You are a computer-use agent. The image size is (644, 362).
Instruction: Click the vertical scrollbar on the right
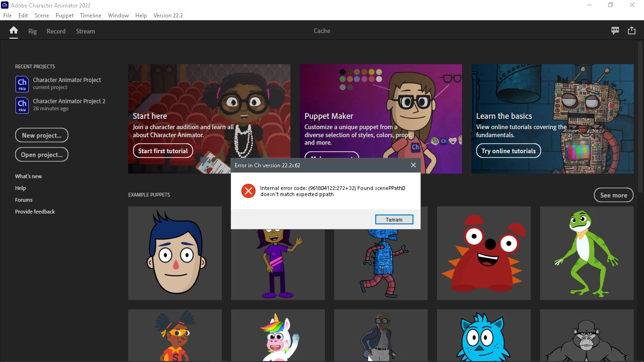[x=641, y=118]
